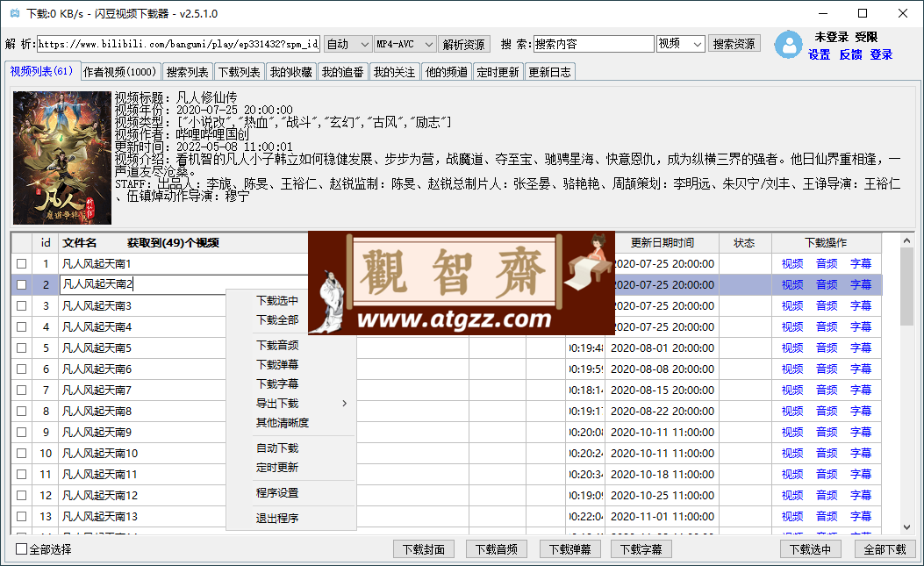Check the checkbox for 凡人风起天南7
The width and height of the screenshot is (924, 566).
[22, 390]
